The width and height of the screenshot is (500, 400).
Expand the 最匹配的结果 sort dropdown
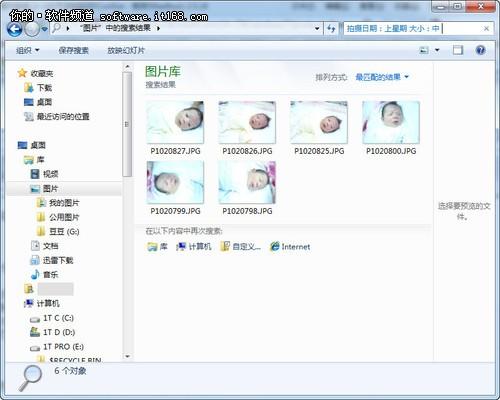(382, 77)
